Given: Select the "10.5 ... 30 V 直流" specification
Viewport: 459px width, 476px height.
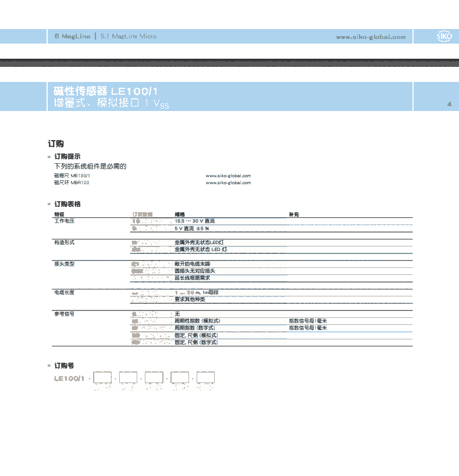Looking at the screenshot, I should tap(195, 221).
